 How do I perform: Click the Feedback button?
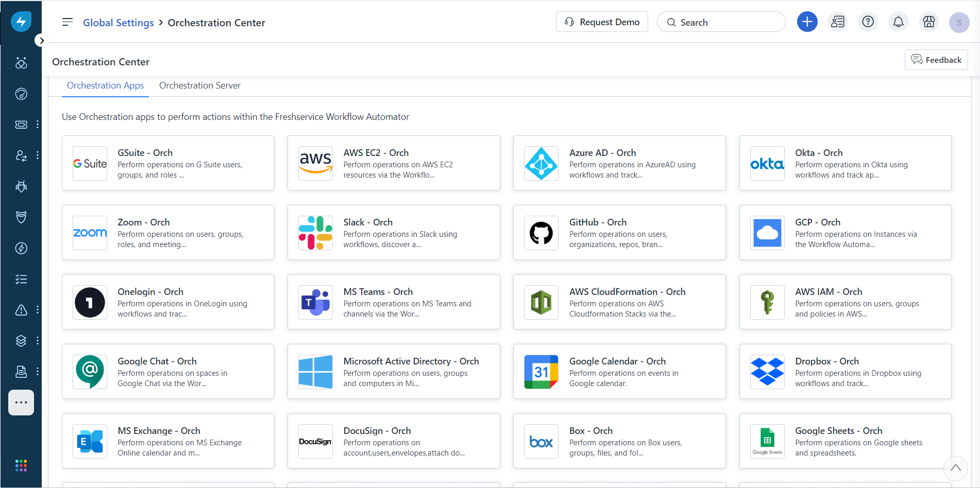coord(936,60)
